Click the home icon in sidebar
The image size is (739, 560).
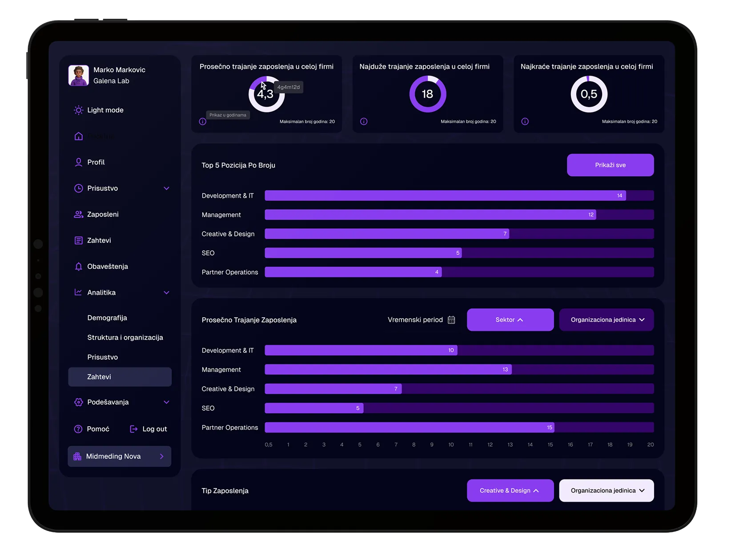coord(79,136)
